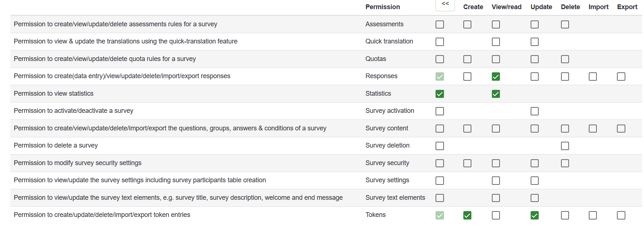The height and width of the screenshot is (229, 644).
Task: Click the View/read column header
Action: pyautogui.click(x=506, y=7)
